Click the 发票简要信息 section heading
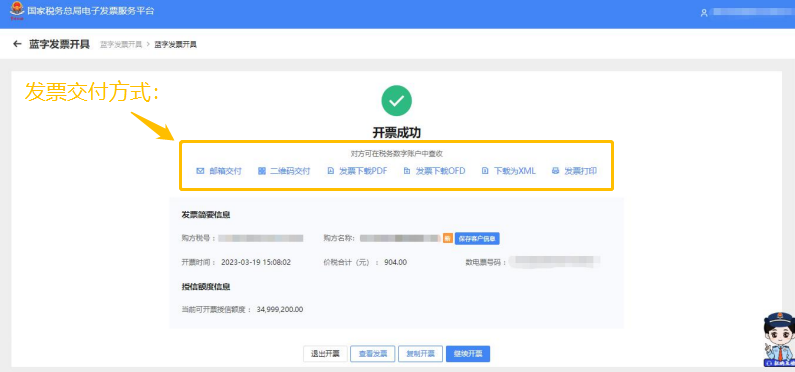This screenshot has height=372, width=795. [206, 214]
